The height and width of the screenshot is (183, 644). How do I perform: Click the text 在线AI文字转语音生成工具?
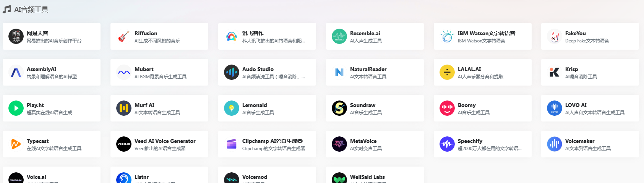(x=54, y=148)
